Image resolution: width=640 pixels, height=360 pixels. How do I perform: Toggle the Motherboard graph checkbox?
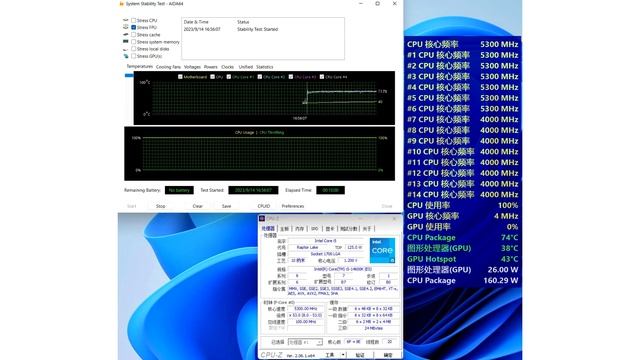180,77
